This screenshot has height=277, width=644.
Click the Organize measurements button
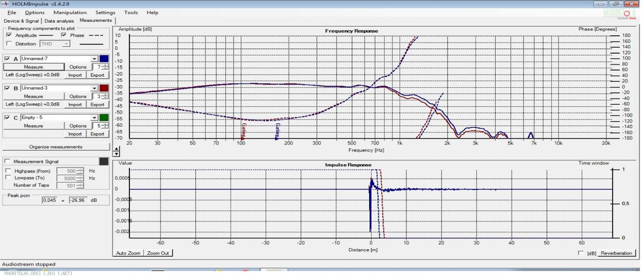tap(56, 147)
